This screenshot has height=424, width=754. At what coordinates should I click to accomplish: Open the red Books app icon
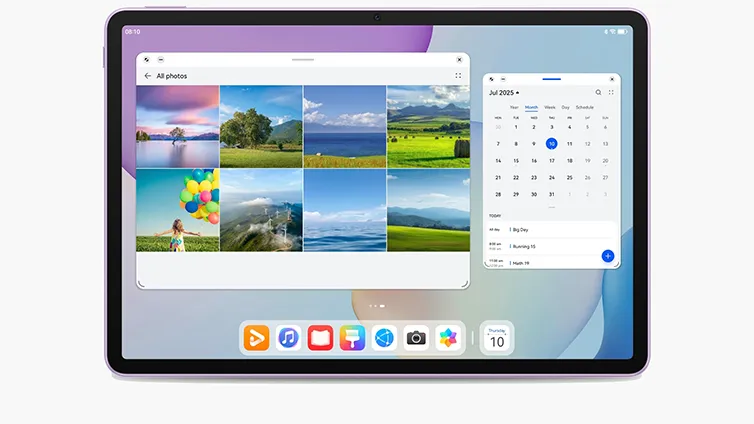tap(320, 338)
